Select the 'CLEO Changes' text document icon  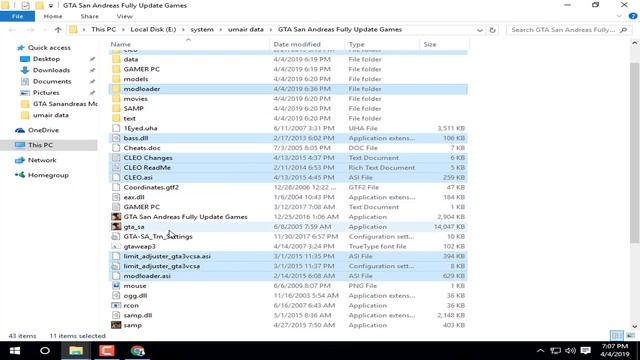116,158
